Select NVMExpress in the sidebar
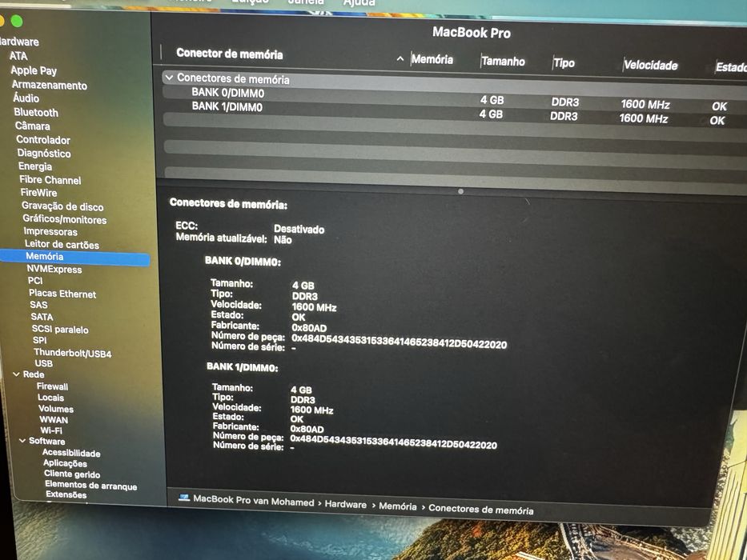 coord(54,270)
